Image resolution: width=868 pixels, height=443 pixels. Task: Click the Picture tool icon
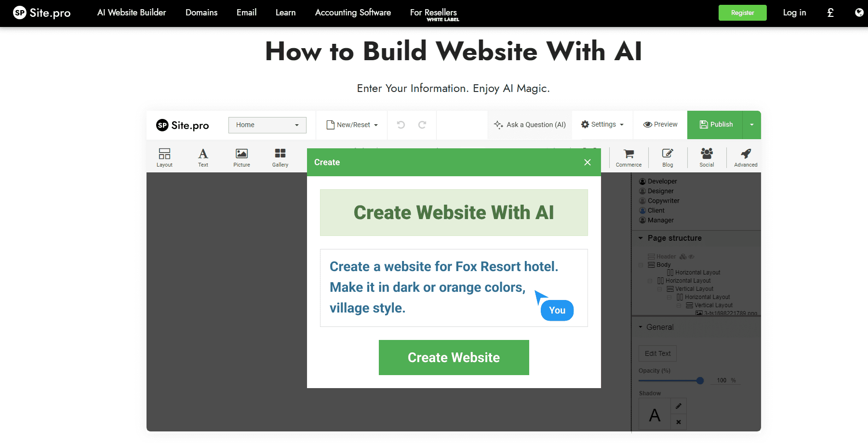[x=241, y=157]
